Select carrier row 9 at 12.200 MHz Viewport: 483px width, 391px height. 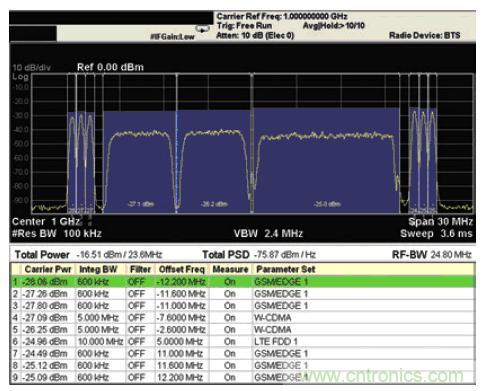[243, 377]
